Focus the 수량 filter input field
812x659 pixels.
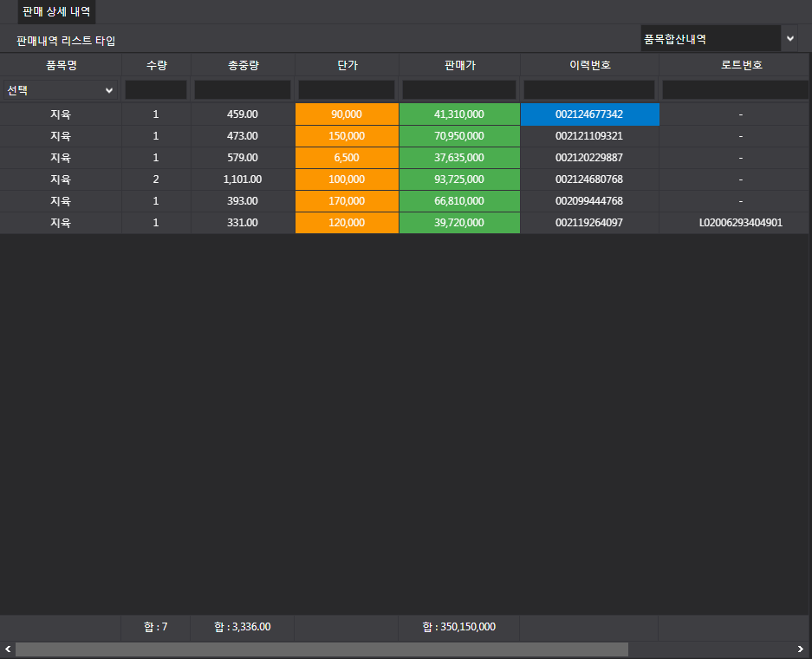click(x=156, y=89)
